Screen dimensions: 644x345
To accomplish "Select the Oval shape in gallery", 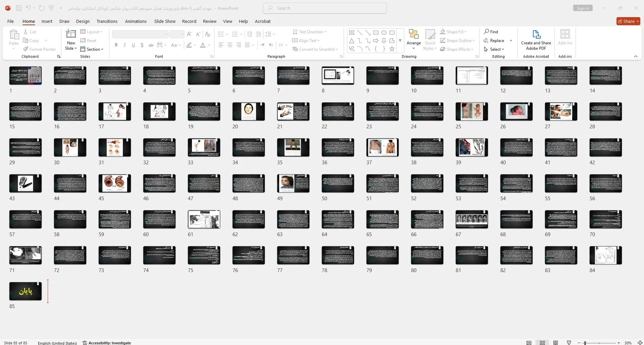I will tap(384, 33).
